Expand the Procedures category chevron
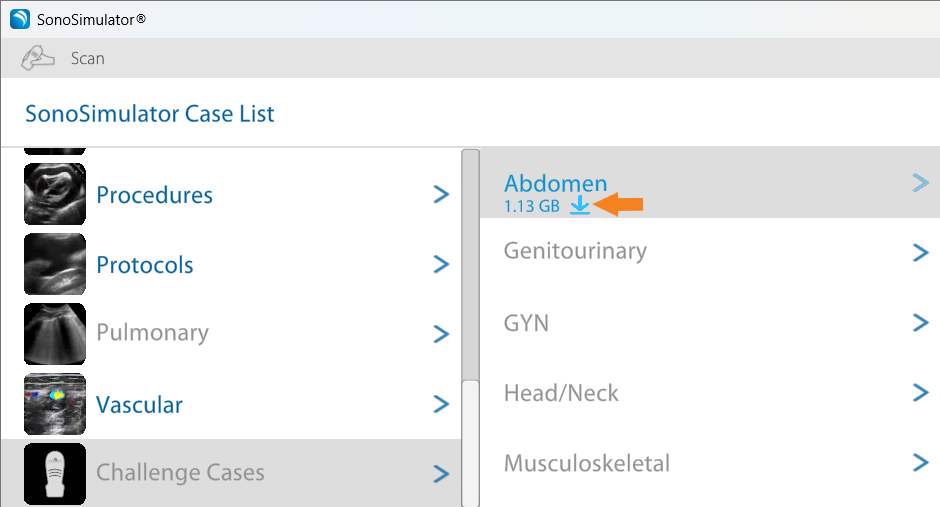The image size is (940, 507). (x=441, y=194)
